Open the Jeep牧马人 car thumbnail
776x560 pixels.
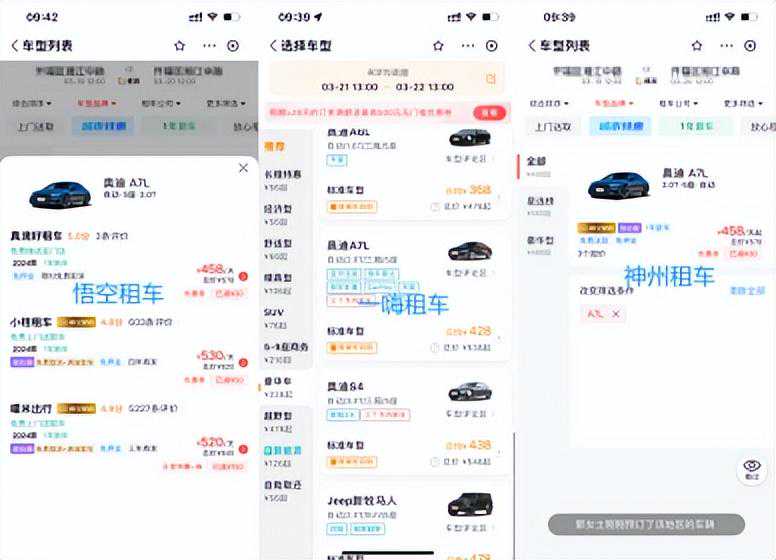pos(470,505)
